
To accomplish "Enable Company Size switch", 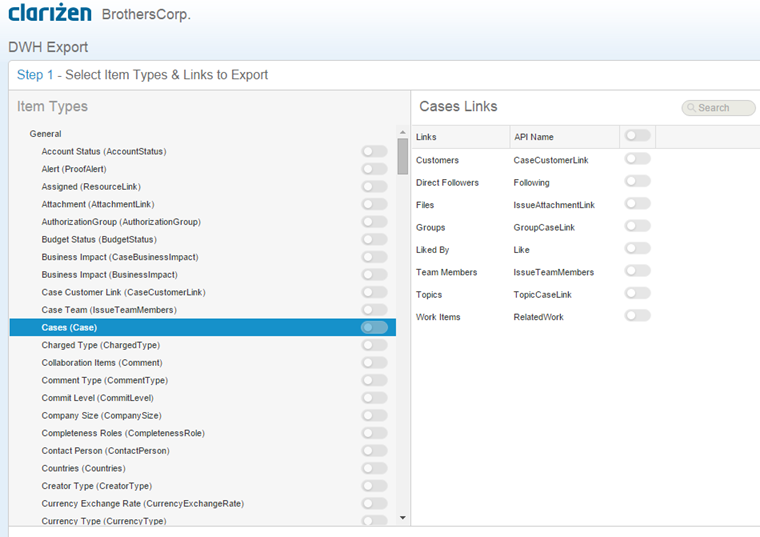I will [x=374, y=415].
